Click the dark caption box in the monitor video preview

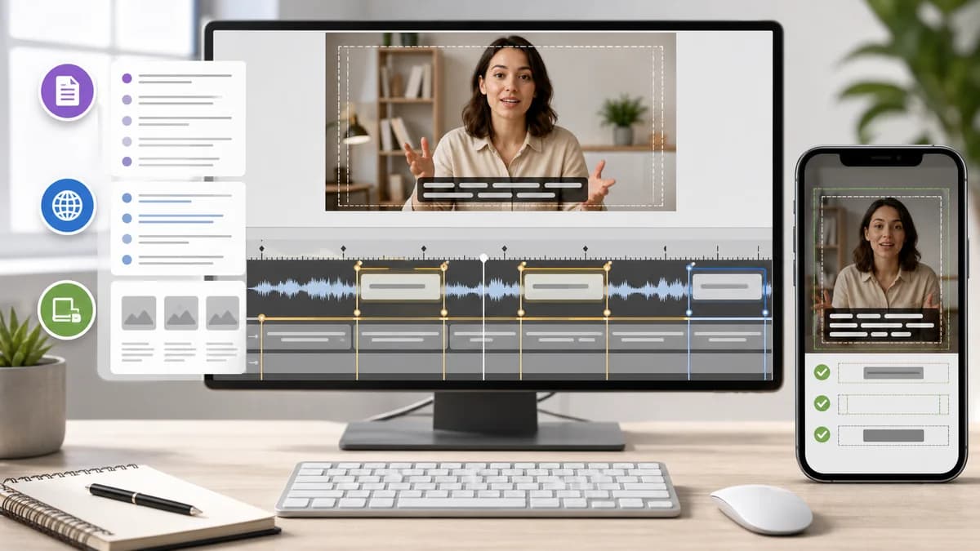tap(502, 190)
